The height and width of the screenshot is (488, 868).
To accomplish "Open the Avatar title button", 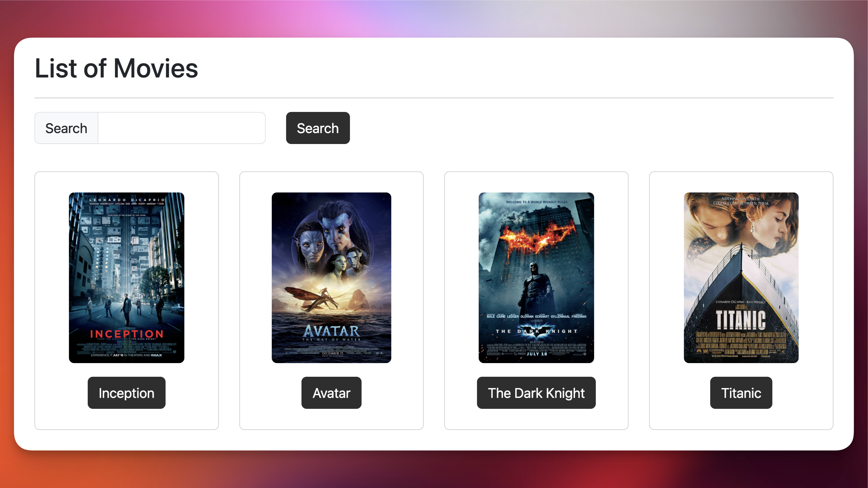I will 331,393.
